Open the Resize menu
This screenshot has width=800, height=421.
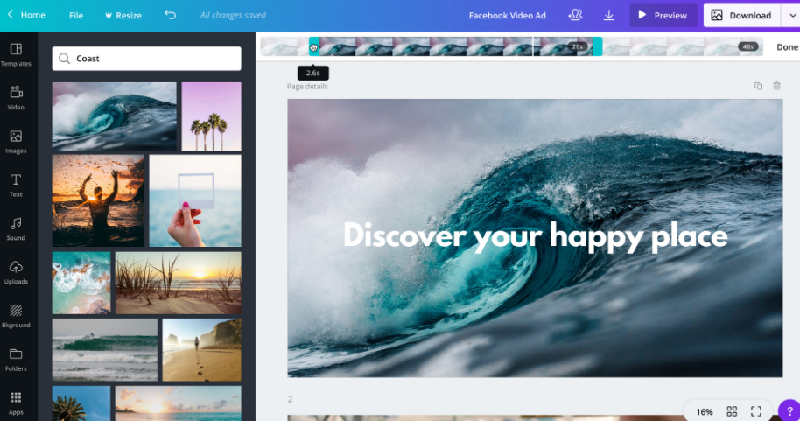coord(123,15)
